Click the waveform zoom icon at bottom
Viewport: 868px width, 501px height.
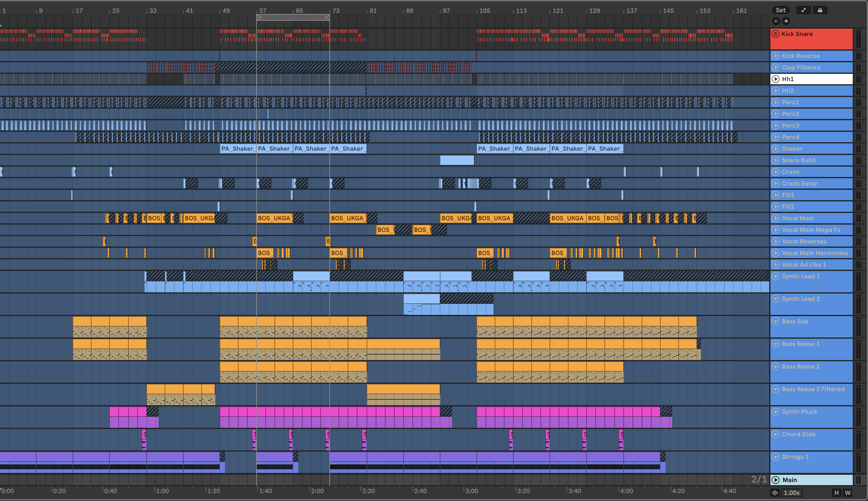point(775,493)
